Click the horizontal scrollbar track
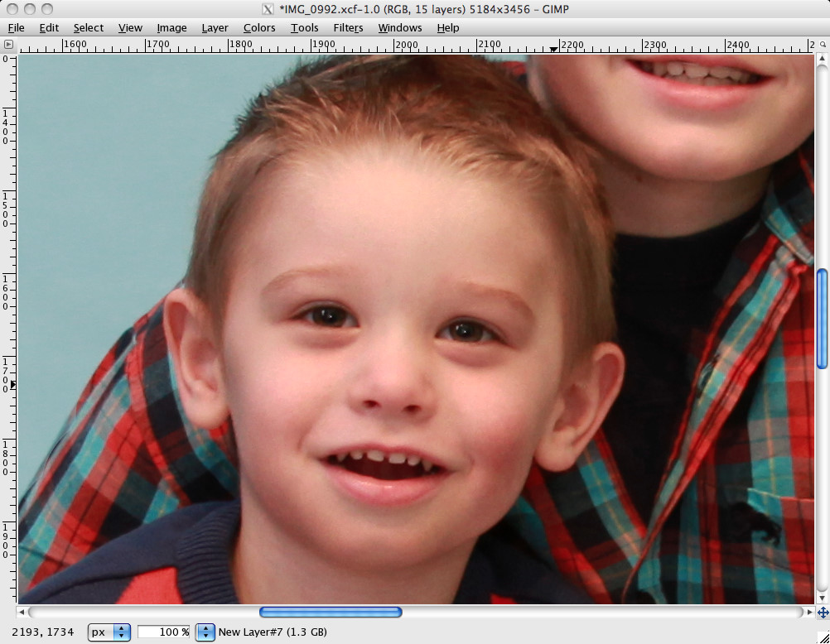Image resolution: width=830 pixels, height=644 pixels. coord(497,613)
